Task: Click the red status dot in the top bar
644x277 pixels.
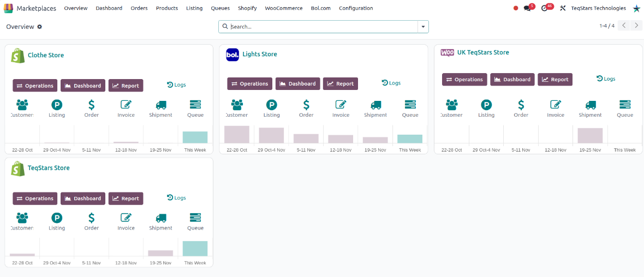Action: tap(516, 8)
